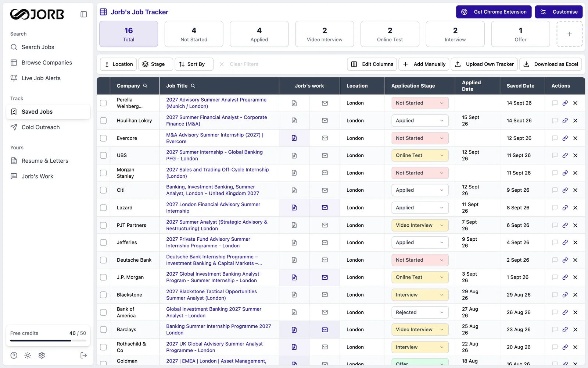Open note icon for Jefferies row

point(555,243)
